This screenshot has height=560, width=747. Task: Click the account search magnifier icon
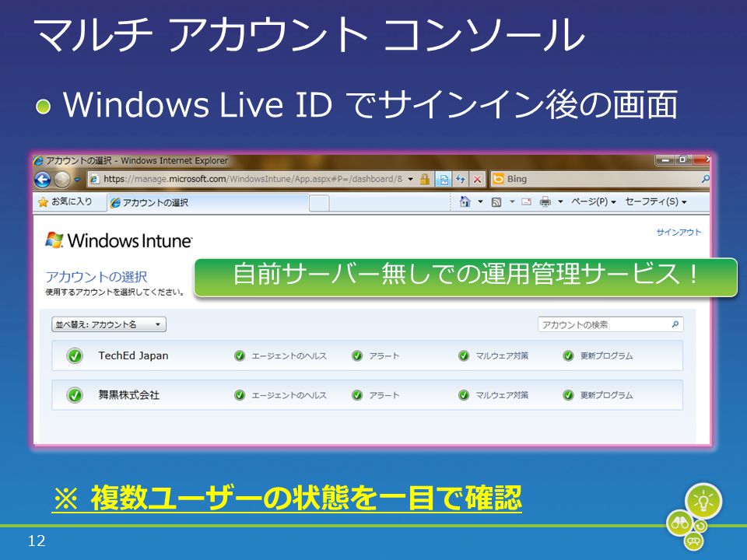click(x=675, y=324)
